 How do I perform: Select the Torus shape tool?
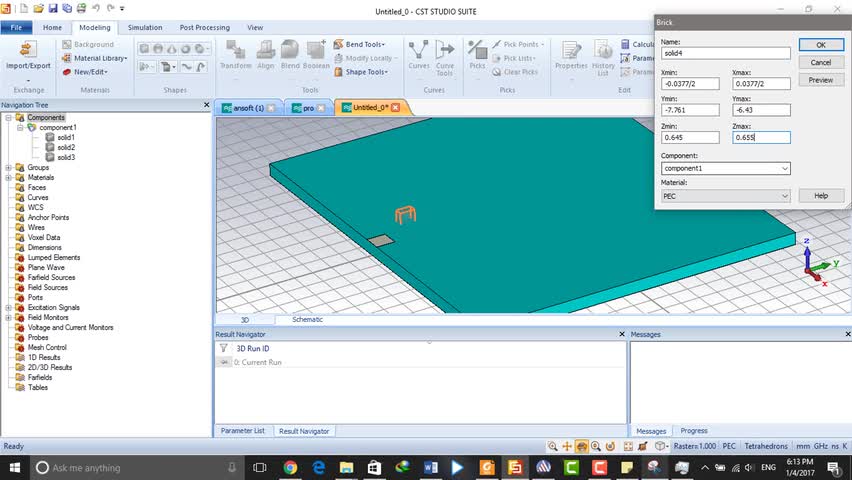pyautogui.click(x=186, y=49)
